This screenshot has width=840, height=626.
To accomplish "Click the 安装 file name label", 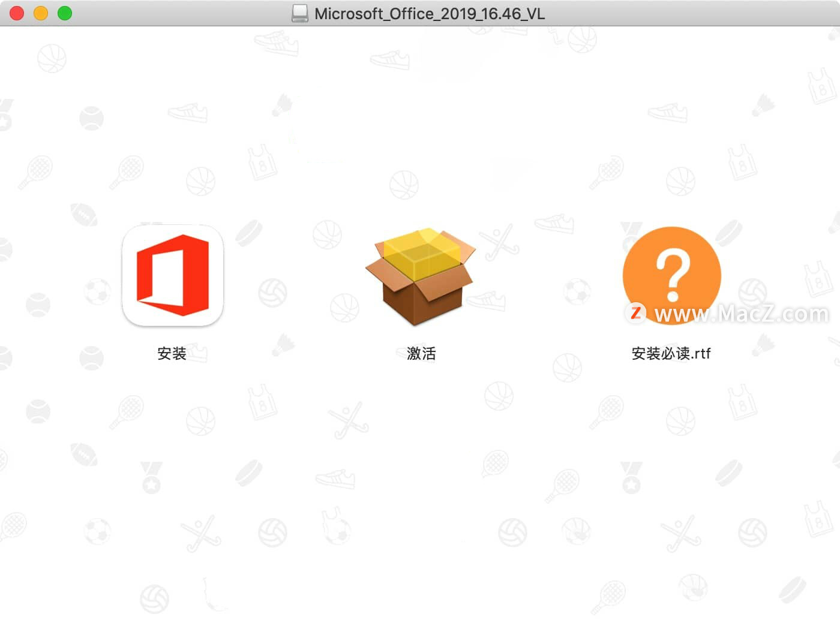I will point(172,354).
